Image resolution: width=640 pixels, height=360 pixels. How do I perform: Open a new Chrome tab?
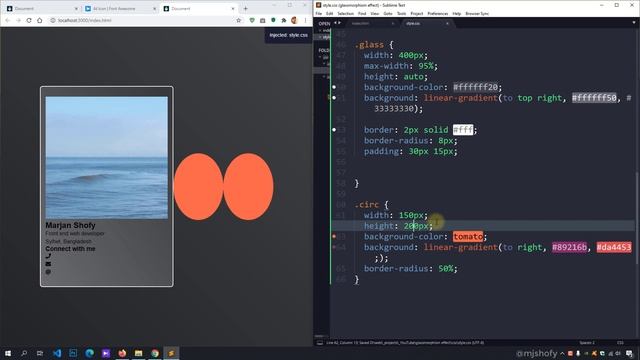coord(245,8)
